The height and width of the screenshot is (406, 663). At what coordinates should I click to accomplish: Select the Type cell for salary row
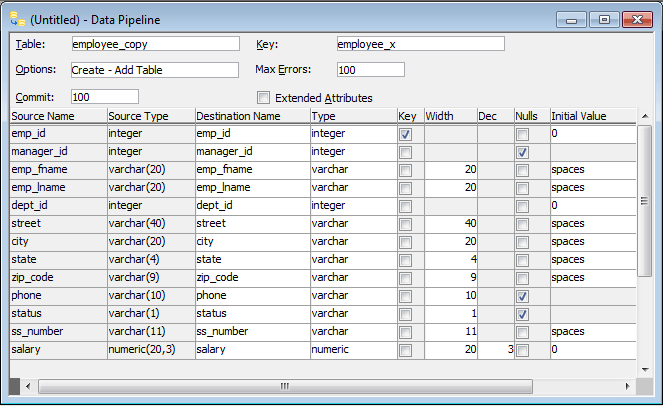(x=351, y=350)
